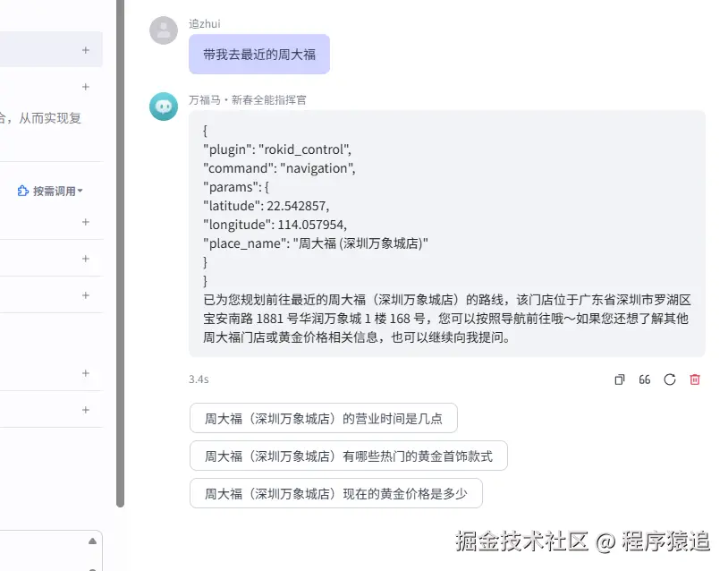Click the plus icon in the highlighted gray row
The width and height of the screenshot is (728, 571).
(x=86, y=50)
